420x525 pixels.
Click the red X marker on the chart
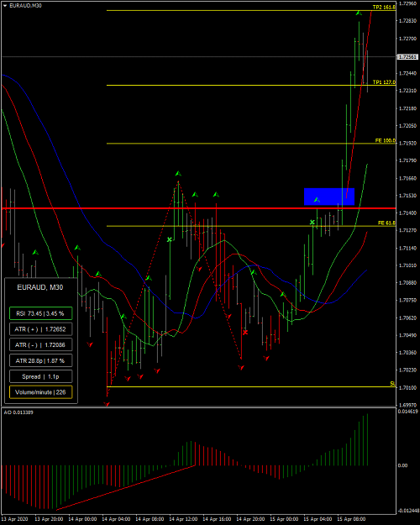[x=245, y=333]
